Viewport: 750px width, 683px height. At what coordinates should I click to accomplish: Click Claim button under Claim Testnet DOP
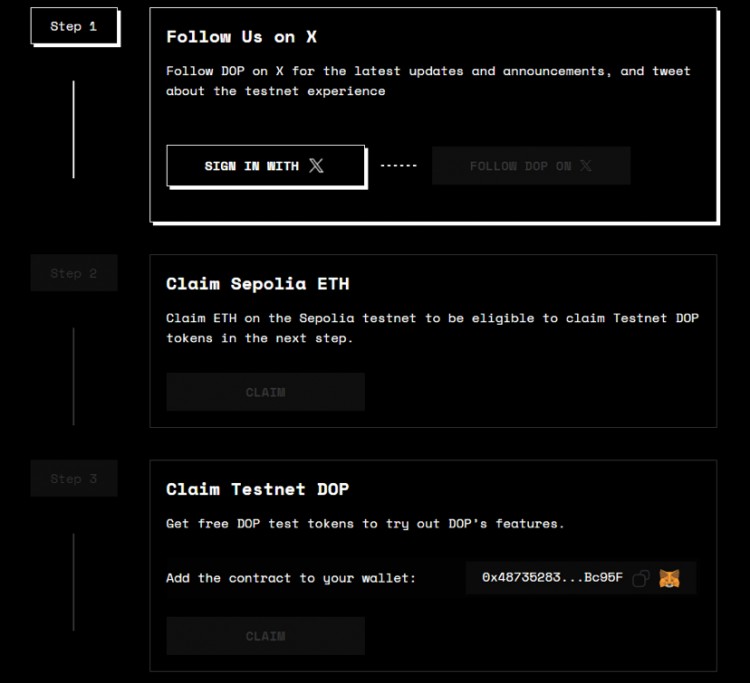click(x=265, y=636)
